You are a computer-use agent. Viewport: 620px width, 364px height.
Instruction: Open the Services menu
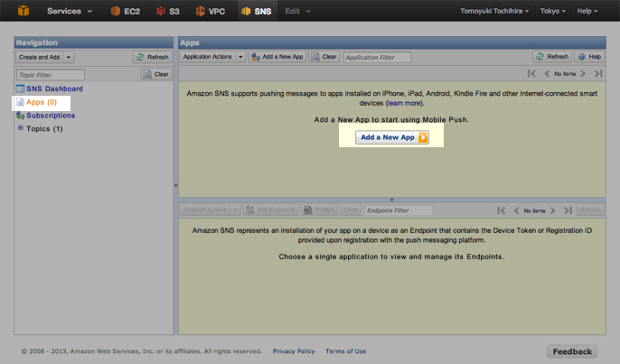70,11
